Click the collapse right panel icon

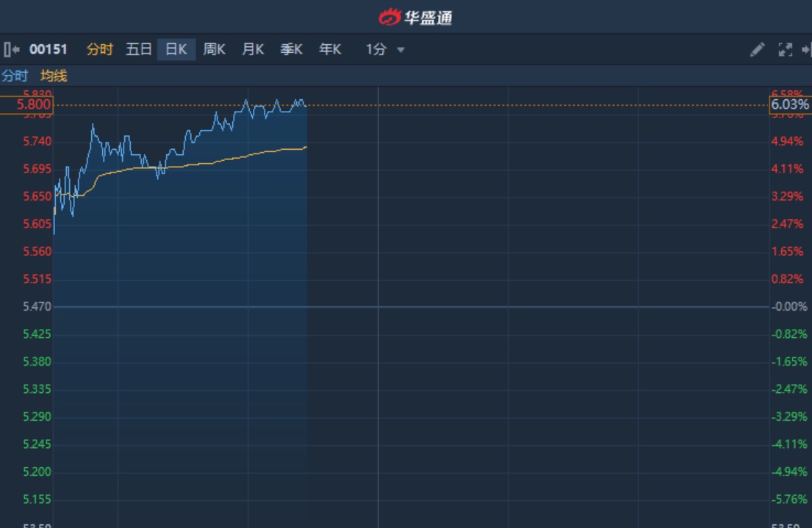(806, 50)
